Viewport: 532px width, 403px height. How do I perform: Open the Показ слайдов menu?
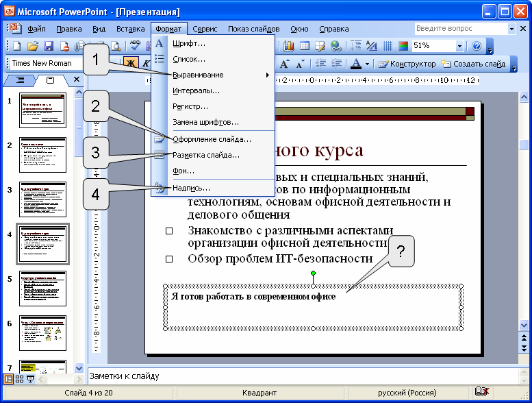coord(254,29)
